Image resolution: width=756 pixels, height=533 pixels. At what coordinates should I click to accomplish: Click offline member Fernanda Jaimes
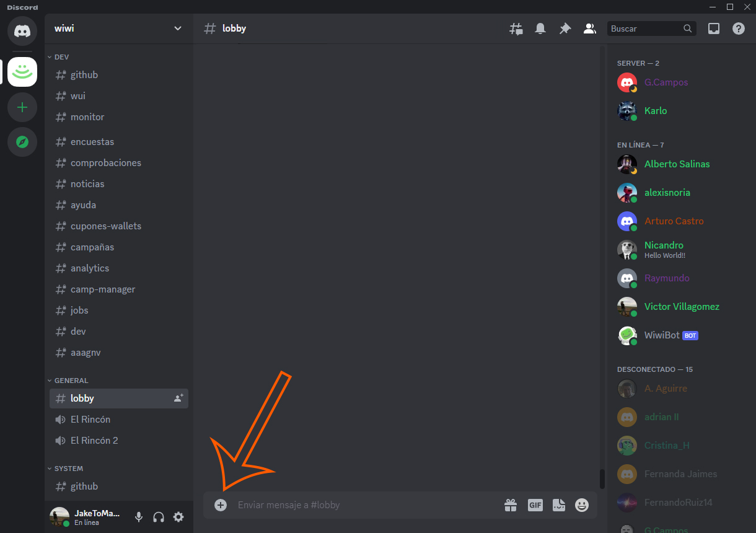click(680, 474)
